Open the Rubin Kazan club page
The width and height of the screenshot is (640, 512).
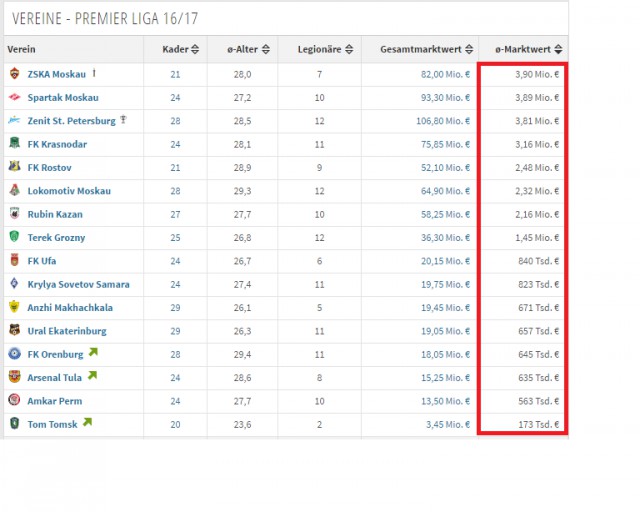click(x=55, y=214)
